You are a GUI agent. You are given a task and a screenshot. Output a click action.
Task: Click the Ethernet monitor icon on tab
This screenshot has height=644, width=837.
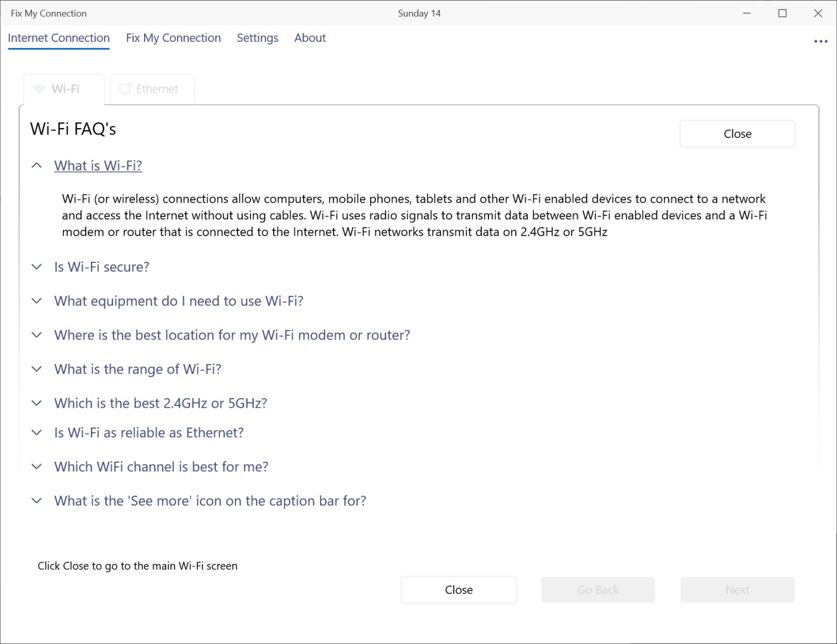click(x=125, y=89)
